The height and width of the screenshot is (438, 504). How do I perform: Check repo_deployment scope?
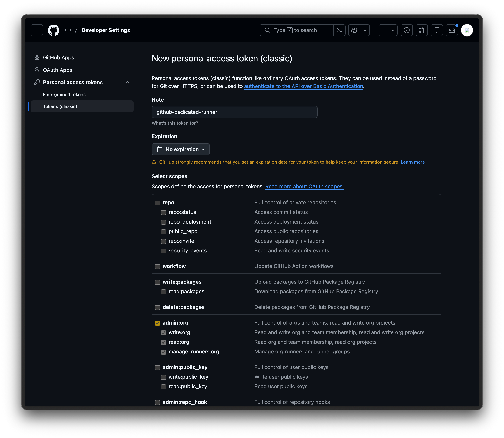pyautogui.click(x=163, y=222)
